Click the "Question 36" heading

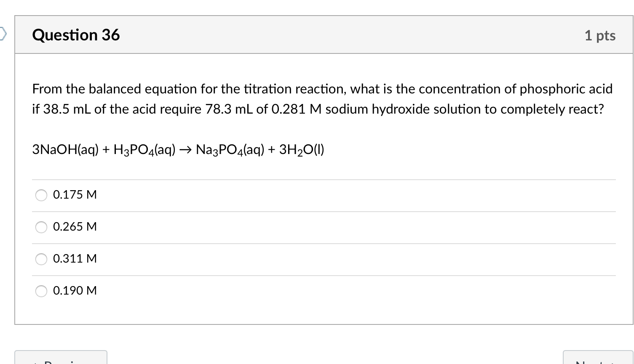pyautogui.click(x=76, y=35)
